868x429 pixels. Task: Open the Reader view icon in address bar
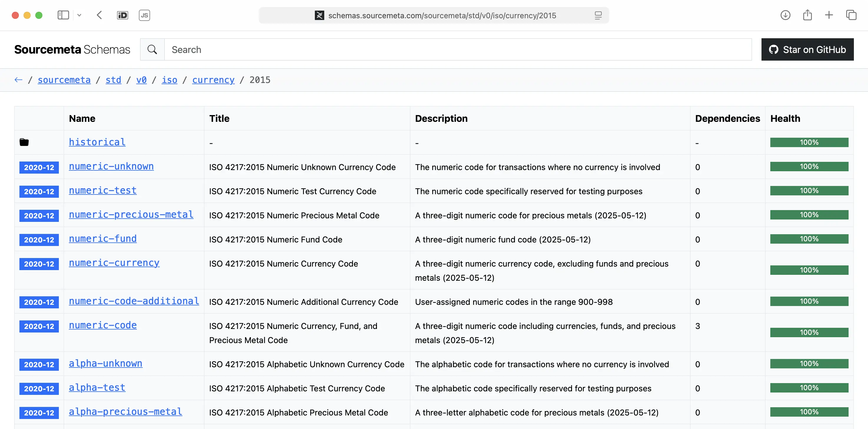click(x=598, y=15)
